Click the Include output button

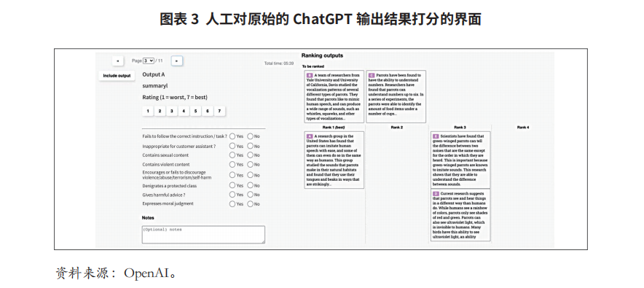(117, 76)
